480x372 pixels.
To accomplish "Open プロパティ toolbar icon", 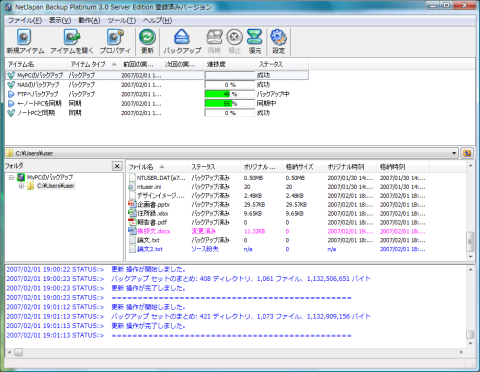I will point(115,37).
